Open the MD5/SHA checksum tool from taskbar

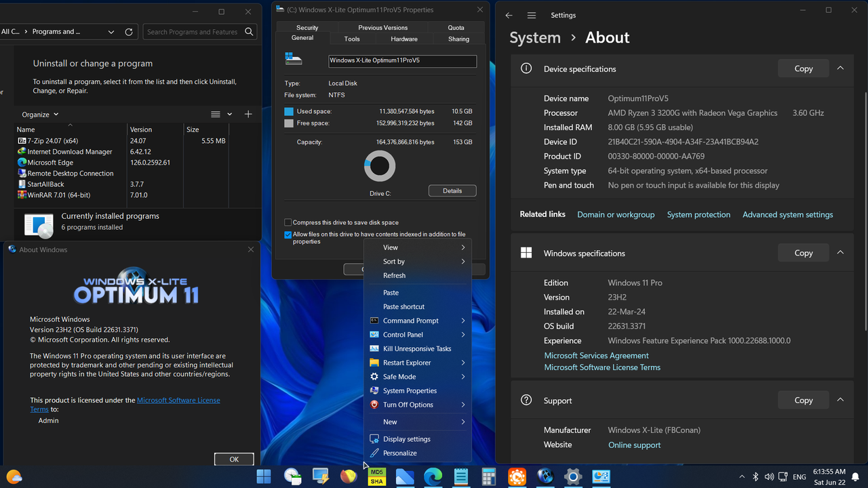(377, 476)
